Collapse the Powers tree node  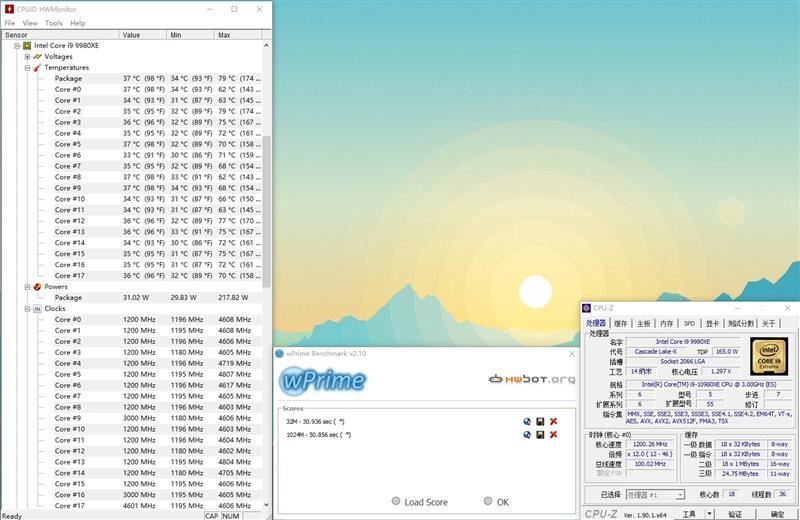pos(28,287)
